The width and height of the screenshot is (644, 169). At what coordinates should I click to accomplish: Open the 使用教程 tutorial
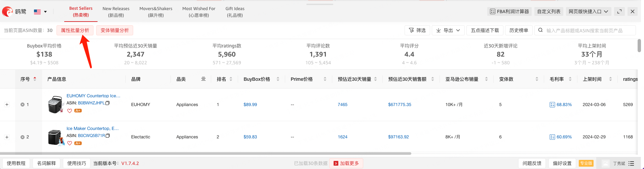pos(16,163)
